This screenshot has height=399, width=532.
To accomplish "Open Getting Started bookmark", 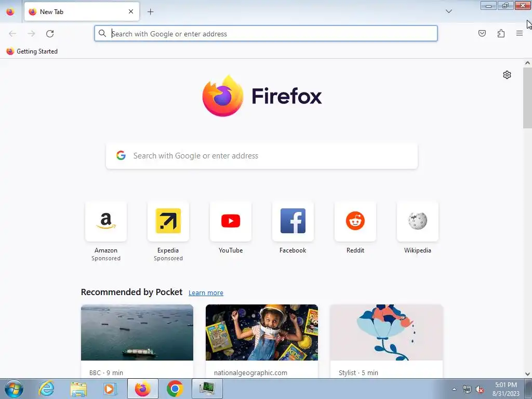I will point(32,51).
